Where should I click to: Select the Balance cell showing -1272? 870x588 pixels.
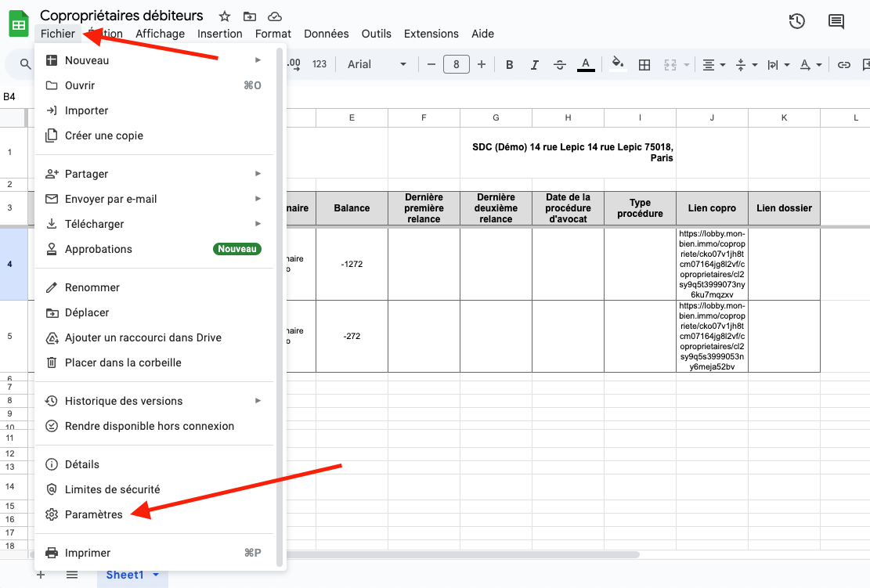pyautogui.click(x=352, y=264)
